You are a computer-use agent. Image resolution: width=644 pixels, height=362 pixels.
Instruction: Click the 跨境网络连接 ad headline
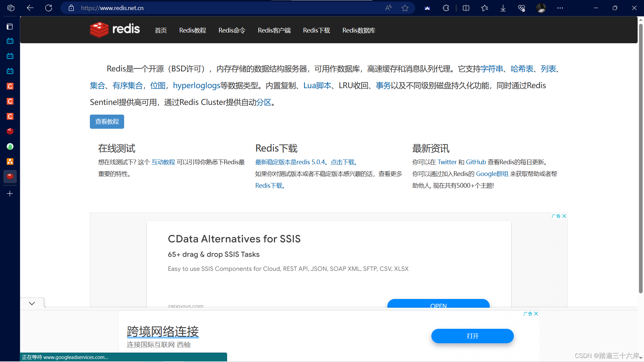163,331
